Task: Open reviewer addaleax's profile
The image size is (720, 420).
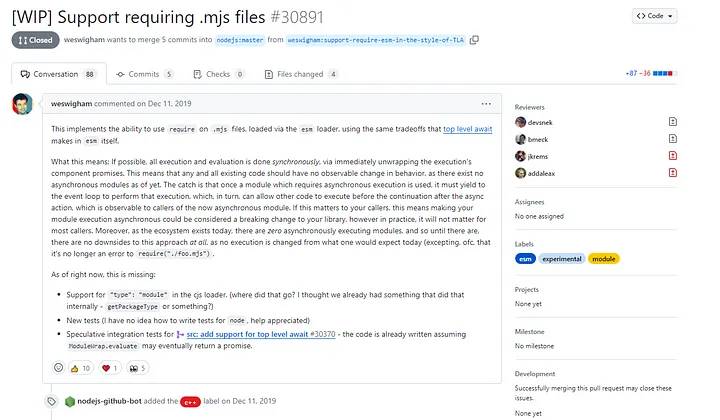Action: click(541, 174)
